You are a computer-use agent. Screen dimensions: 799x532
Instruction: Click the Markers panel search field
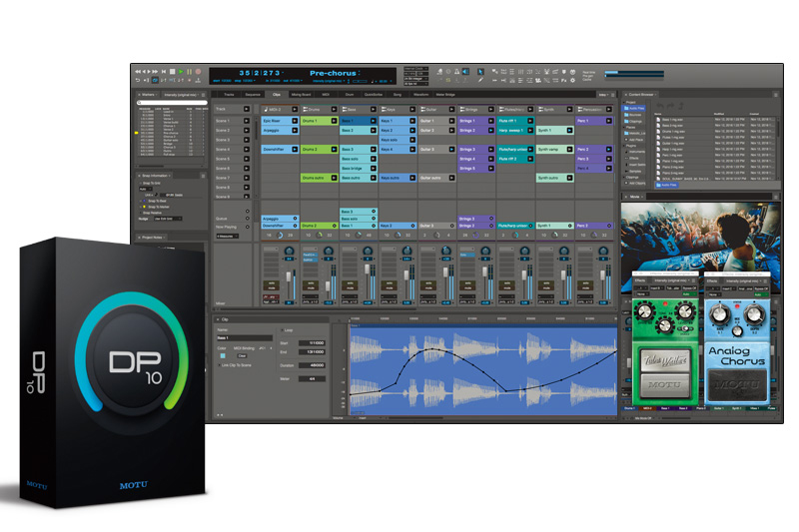pyautogui.click(x=172, y=103)
